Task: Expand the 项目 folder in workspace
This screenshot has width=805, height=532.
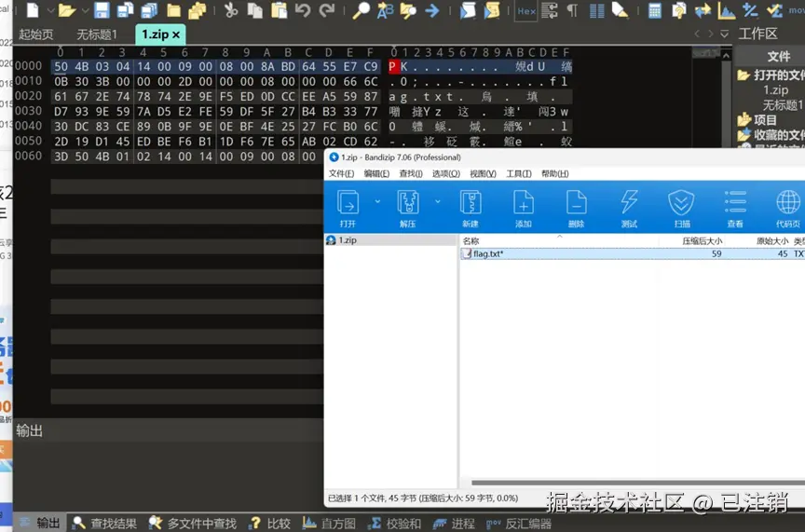Action: click(x=757, y=119)
